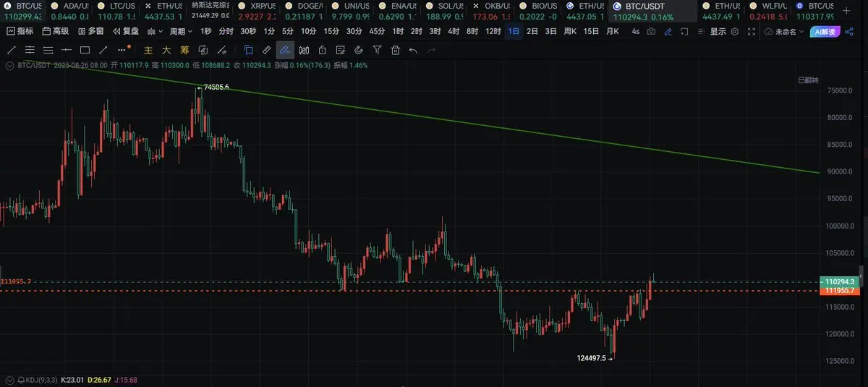The width and height of the screenshot is (868, 387).
Task: Select the rectangle drawing tool
Action: (85, 50)
